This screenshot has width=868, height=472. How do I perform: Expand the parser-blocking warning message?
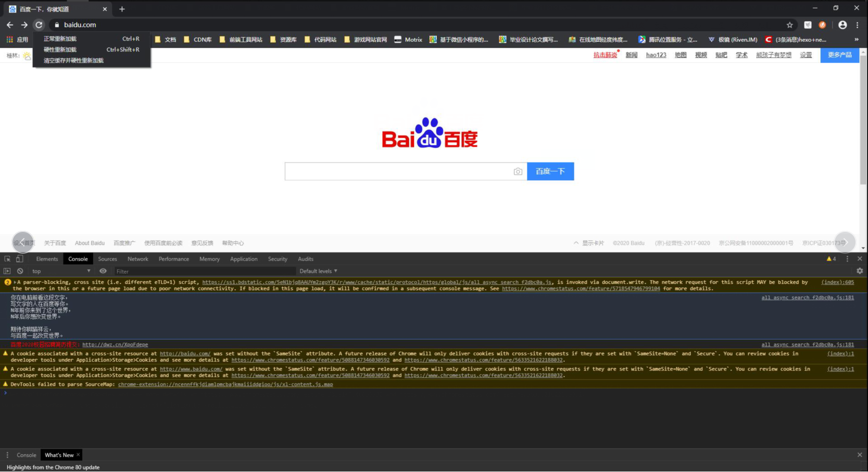coord(15,282)
